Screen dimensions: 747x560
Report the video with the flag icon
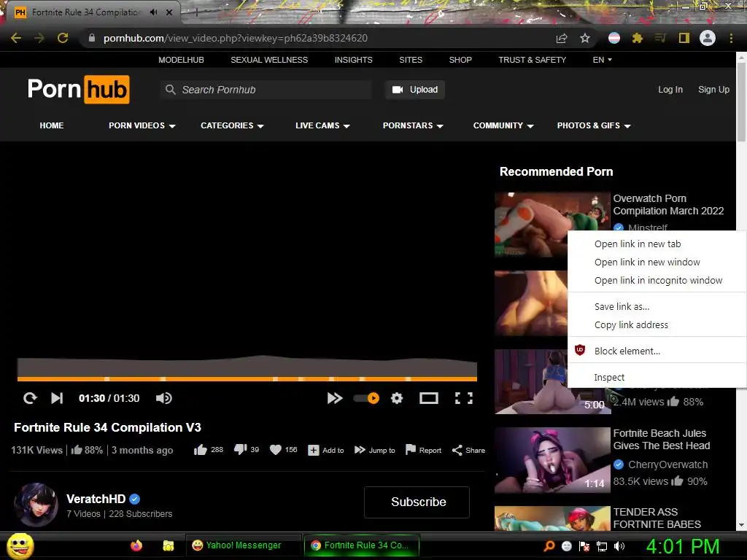pos(423,450)
